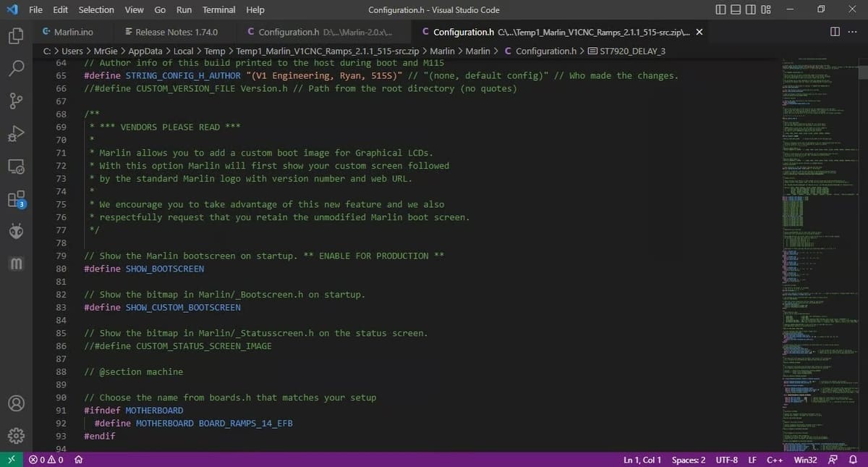
Task: Close the active Configuration.h tab
Action: (699, 32)
